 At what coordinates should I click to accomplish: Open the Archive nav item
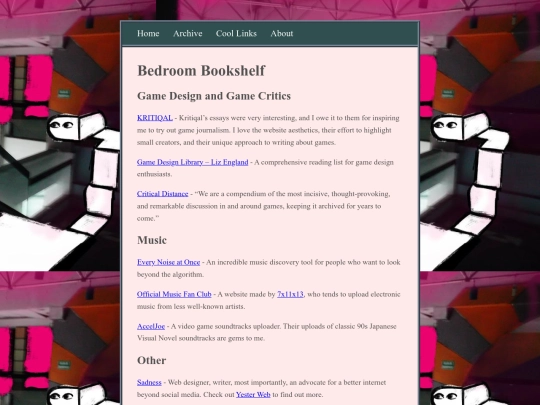tap(188, 33)
